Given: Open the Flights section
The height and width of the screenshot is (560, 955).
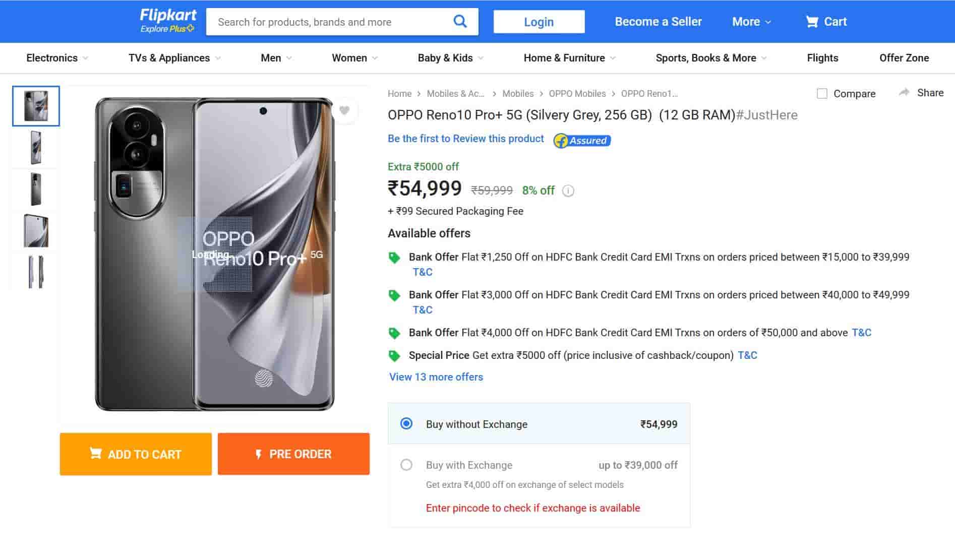Looking at the screenshot, I should tap(822, 58).
